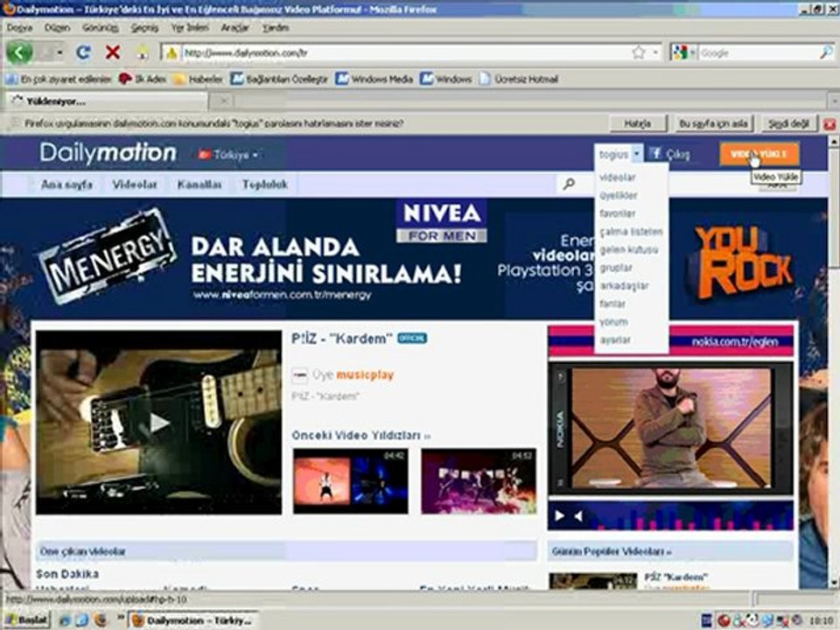The width and height of the screenshot is (840, 630).
Task: Open the Düzen menu
Action: [x=58, y=27]
